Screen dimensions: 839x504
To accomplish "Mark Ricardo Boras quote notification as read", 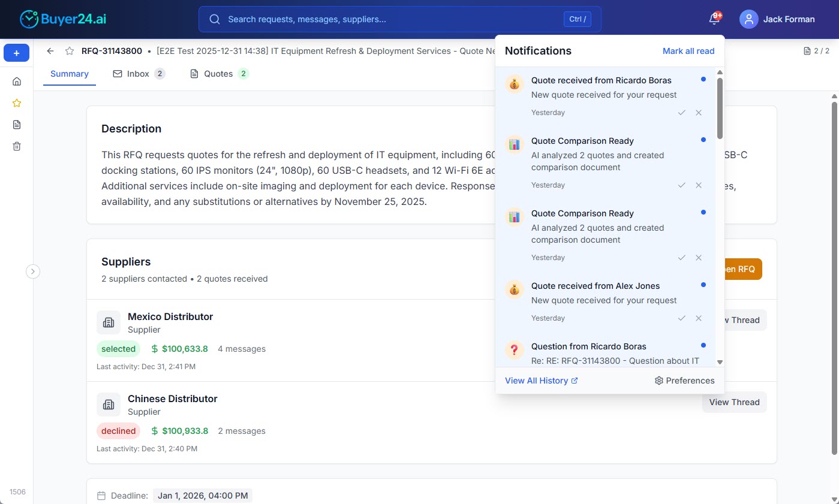I will (x=681, y=113).
